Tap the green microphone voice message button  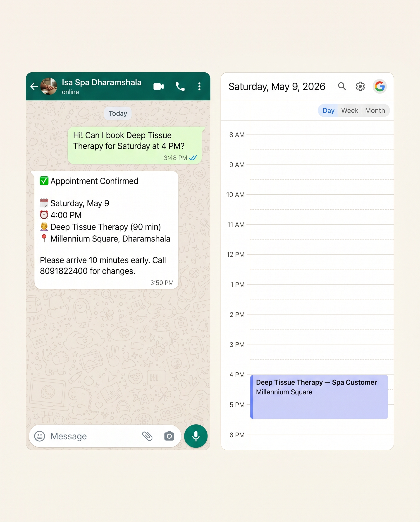196,436
